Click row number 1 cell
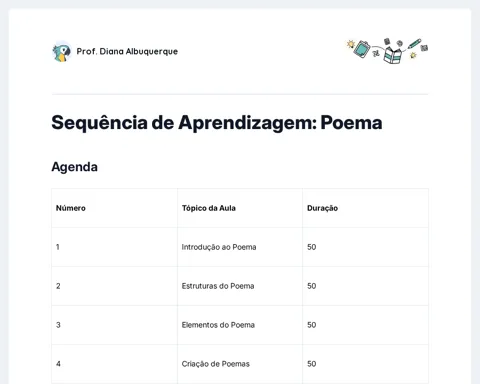The height and width of the screenshot is (384, 480). (115, 247)
